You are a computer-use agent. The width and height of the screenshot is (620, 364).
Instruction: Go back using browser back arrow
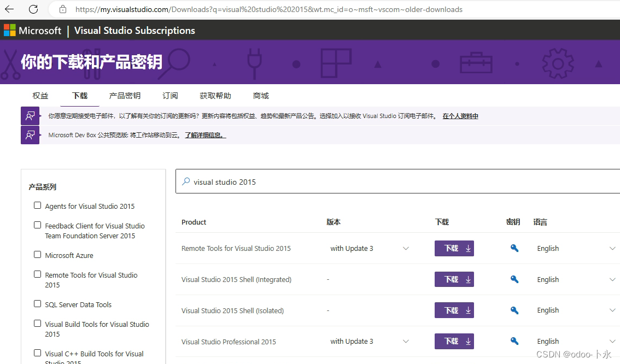tap(9, 9)
